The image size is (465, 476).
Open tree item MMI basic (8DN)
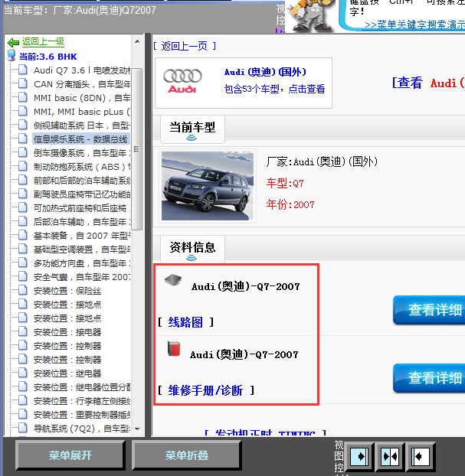coord(82,98)
